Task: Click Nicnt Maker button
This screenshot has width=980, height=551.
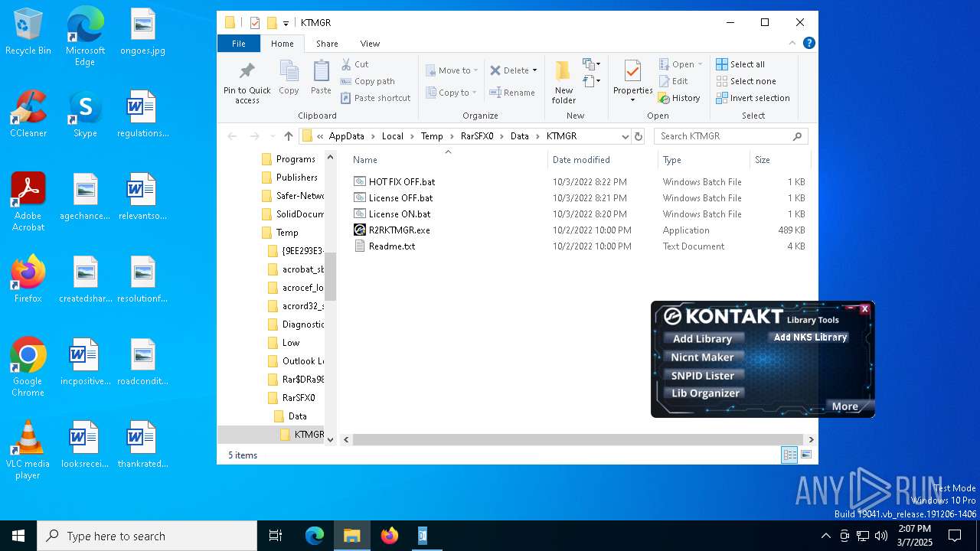Action: coord(703,357)
